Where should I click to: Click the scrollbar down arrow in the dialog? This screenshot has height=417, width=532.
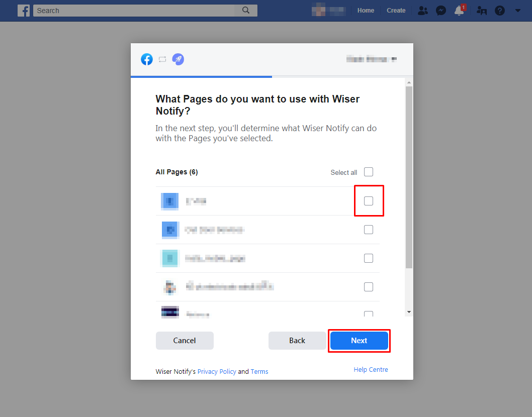click(x=409, y=312)
